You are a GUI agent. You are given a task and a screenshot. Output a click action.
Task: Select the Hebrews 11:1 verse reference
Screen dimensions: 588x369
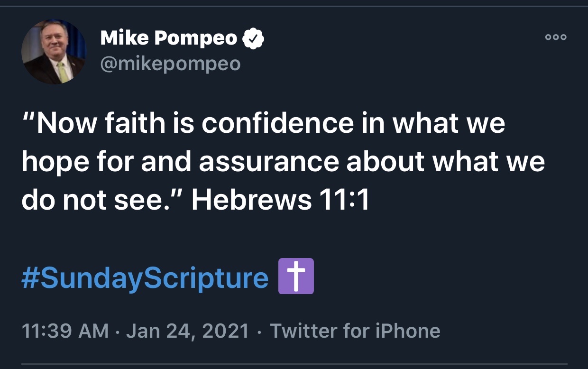tap(280, 201)
